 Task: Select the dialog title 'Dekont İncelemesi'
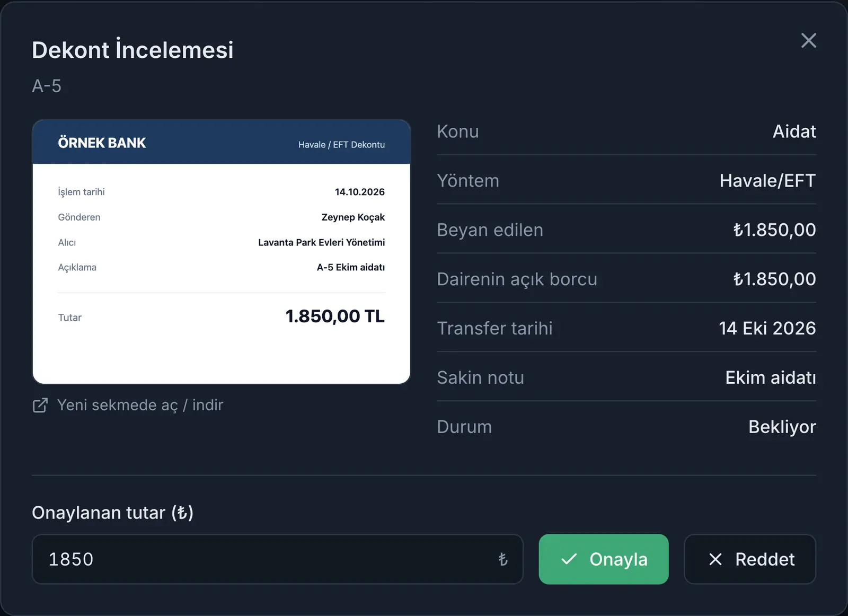132,50
